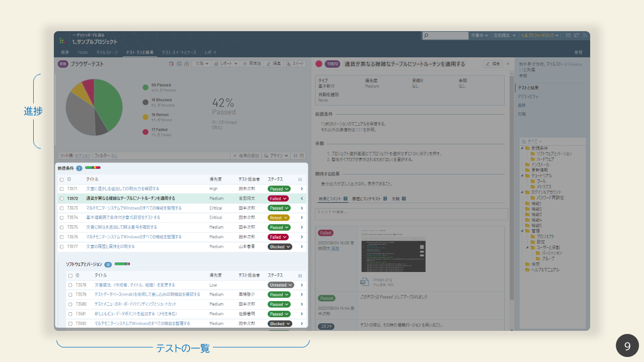Click the 再実施 button
Viewport: 644px width, 362px height.
click(252, 64)
